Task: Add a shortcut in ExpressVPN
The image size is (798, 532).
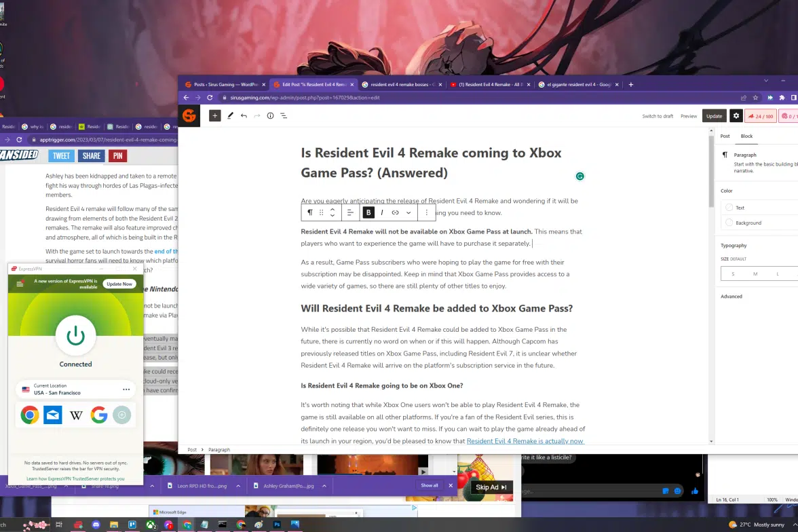Action: coord(121,415)
